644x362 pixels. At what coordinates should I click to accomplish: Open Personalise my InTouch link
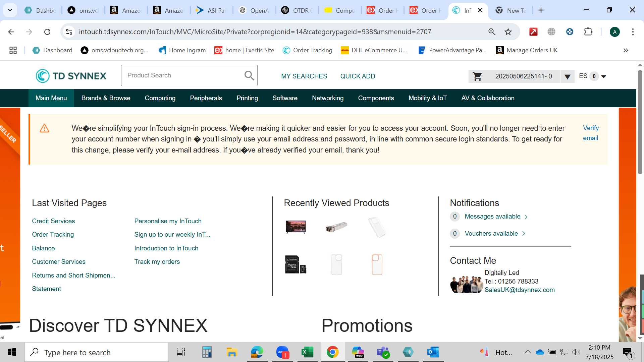pos(168,221)
